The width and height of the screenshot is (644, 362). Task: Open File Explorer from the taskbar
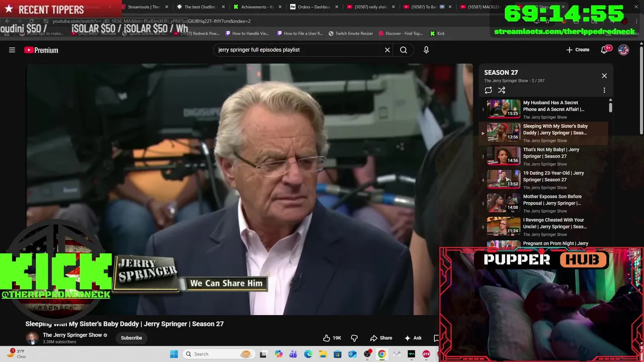tap(323, 354)
